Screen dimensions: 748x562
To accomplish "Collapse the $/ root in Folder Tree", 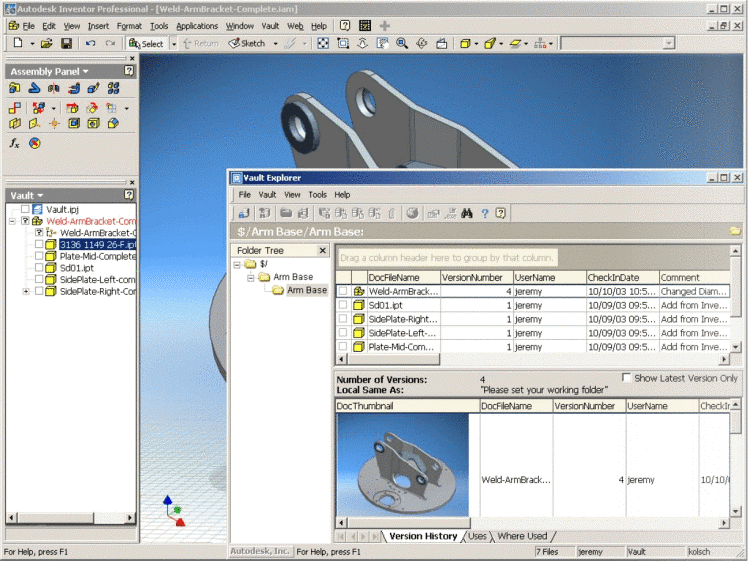I will click(237, 264).
